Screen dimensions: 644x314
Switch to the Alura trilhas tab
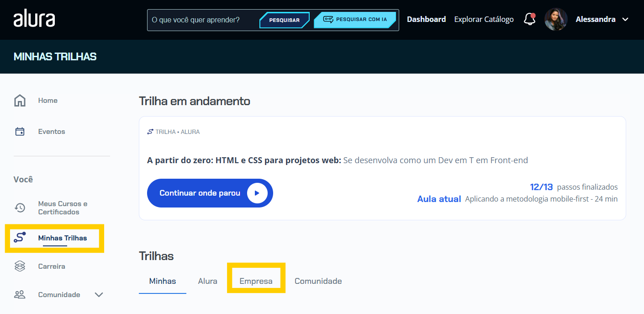(x=207, y=281)
